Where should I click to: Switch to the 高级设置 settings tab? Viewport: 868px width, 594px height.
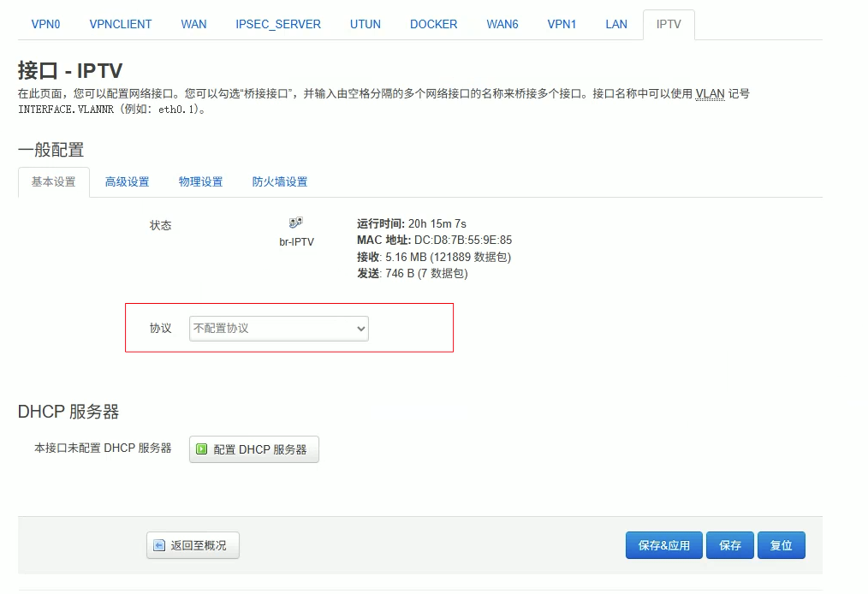pos(127,181)
